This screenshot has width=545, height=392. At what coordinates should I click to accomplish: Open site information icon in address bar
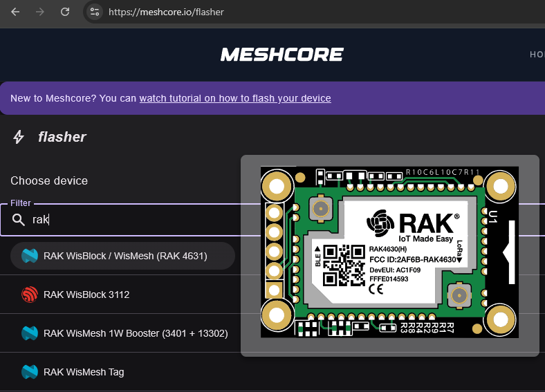[x=95, y=12]
